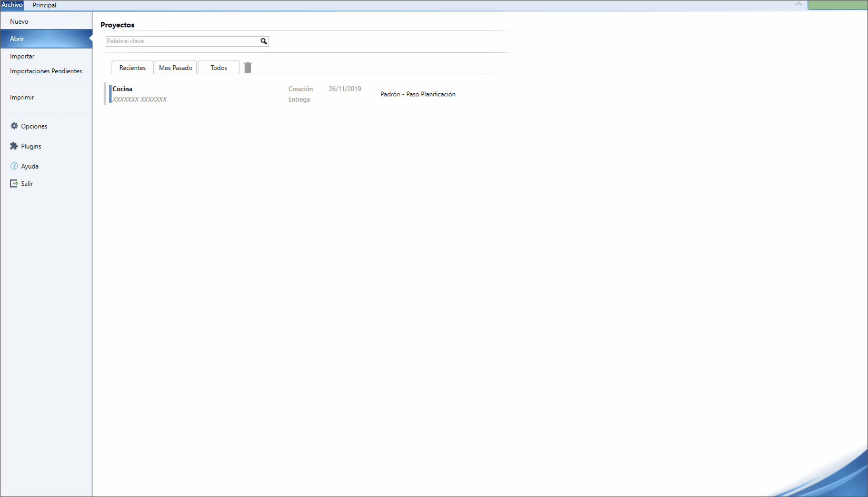Image resolution: width=868 pixels, height=497 pixels.
Task: Show the Todos projects tab
Action: pyautogui.click(x=219, y=67)
